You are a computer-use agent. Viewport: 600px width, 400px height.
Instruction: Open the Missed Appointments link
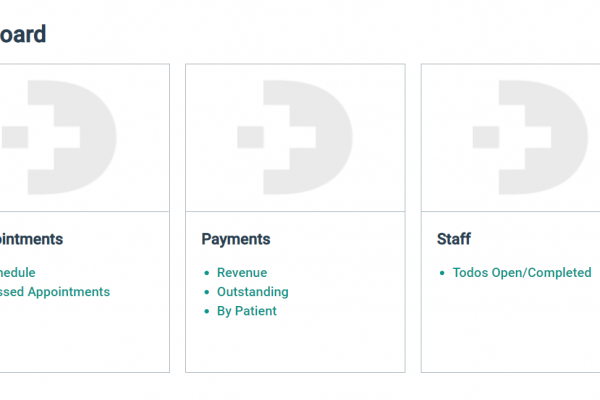(55, 292)
